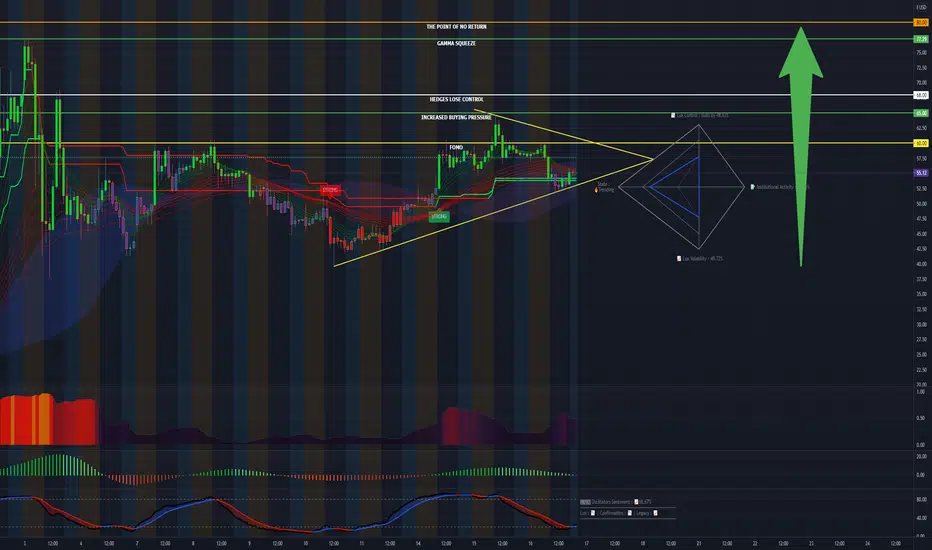Click the orange 80.00 price label

click(921, 23)
